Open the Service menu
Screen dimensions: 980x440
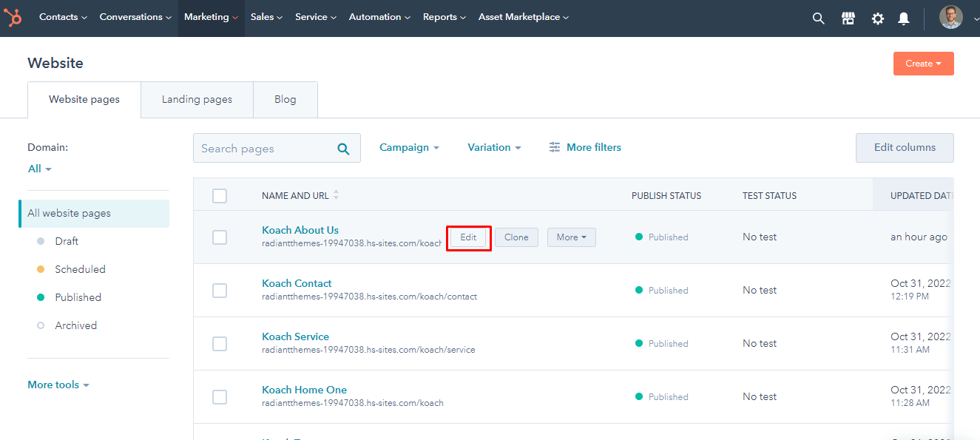tap(316, 17)
